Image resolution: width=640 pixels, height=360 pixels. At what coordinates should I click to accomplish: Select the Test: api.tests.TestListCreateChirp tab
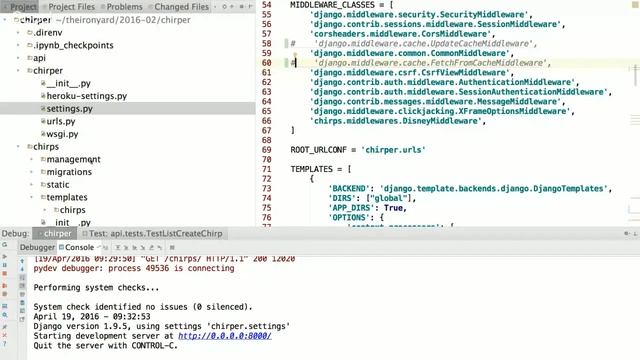153,233
